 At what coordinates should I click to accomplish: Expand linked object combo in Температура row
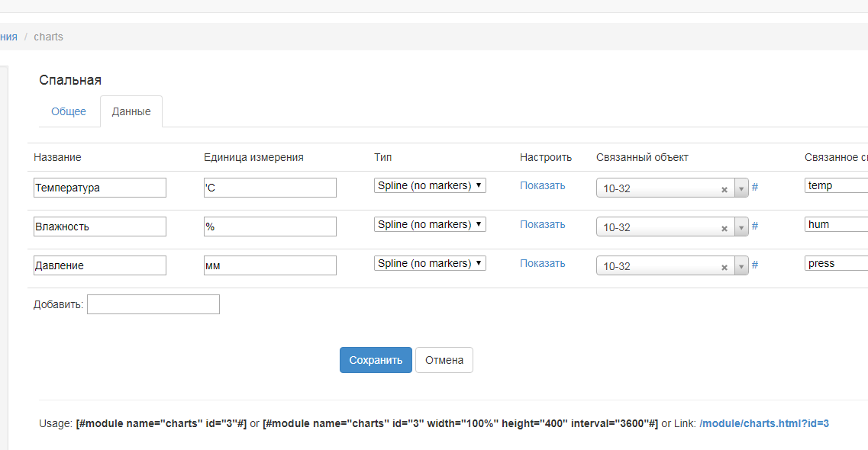pos(741,188)
